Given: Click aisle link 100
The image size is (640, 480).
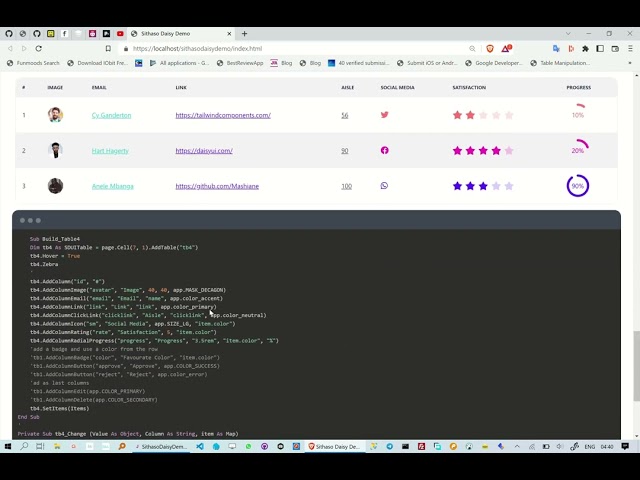Looking at the screenshot, I should [x=346, y=186].
